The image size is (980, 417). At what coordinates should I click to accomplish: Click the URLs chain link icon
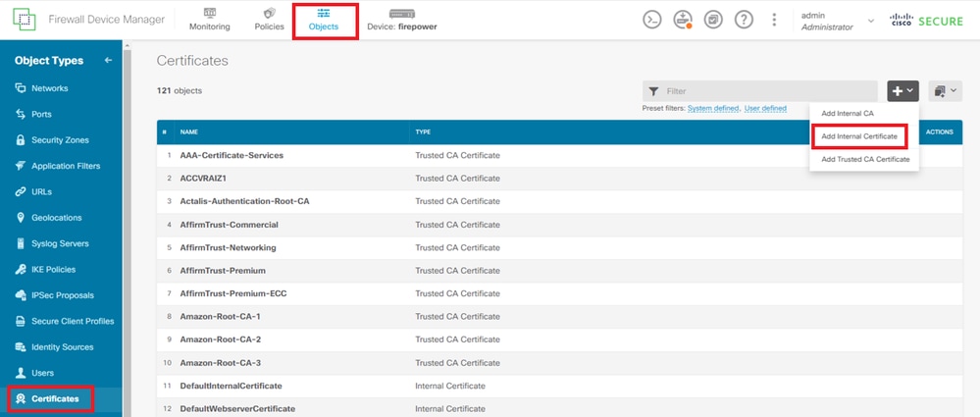point(21,192)
